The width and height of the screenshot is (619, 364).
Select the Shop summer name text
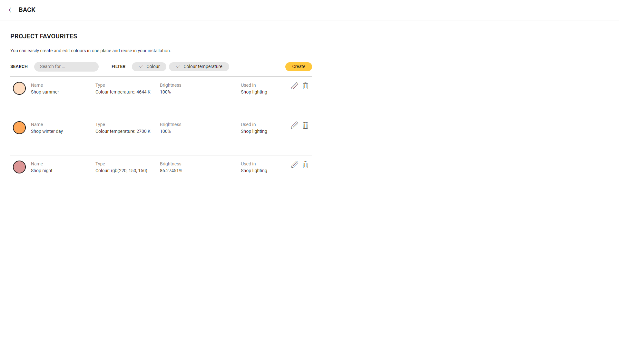pos(45,92)
